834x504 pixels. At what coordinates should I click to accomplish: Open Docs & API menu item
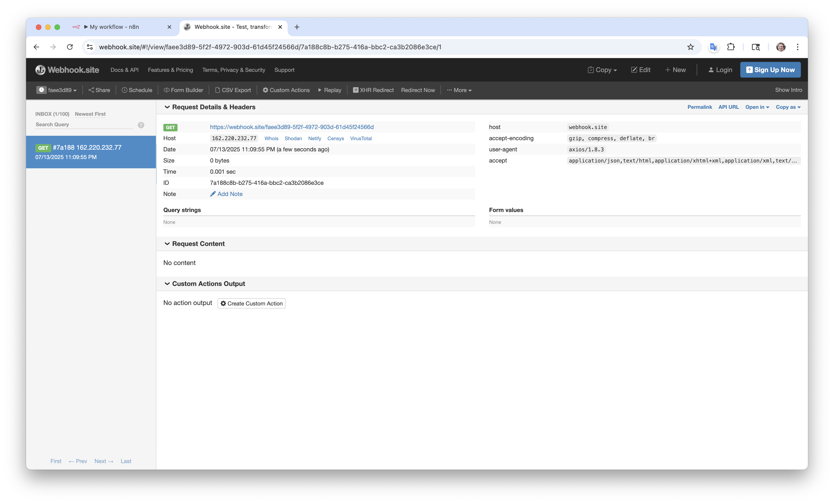pos(124,70)
